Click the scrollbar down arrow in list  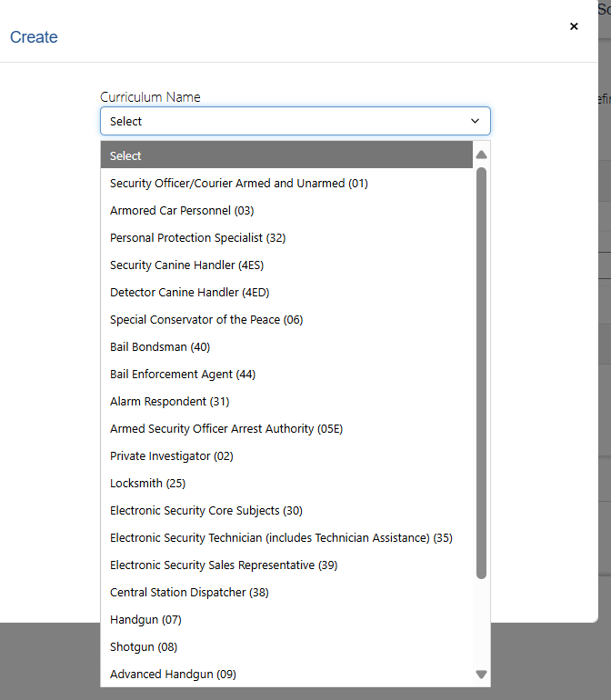click(x=481, y=675)
